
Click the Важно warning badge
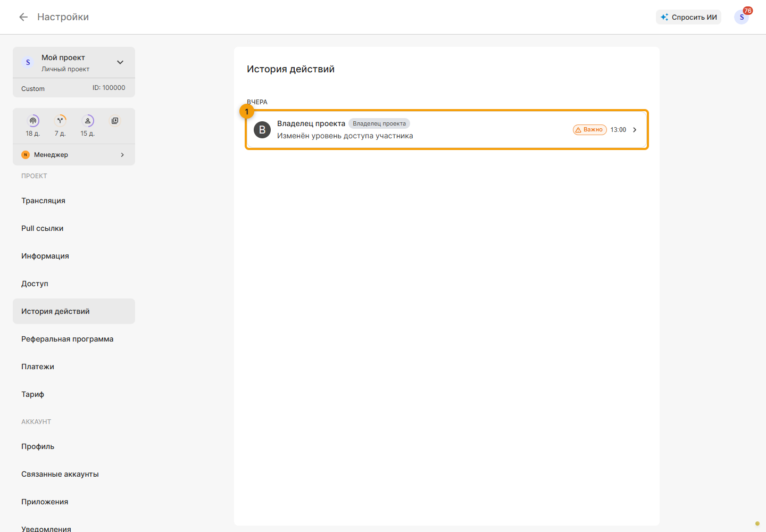pos(589,130)
